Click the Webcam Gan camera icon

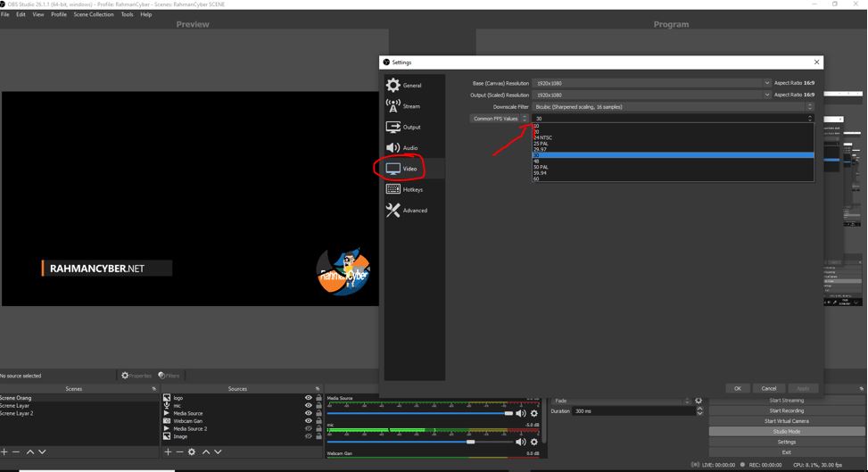pyautogui.click(x=167, y=421)
